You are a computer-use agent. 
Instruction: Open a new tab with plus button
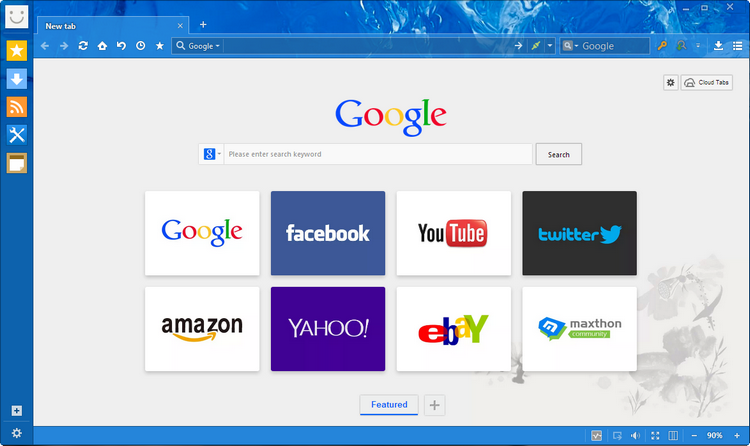203,24
